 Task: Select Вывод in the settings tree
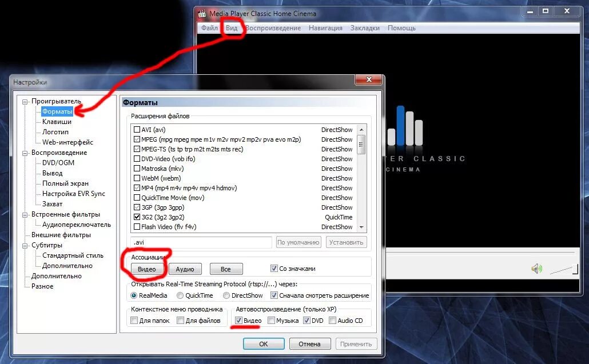52,173
